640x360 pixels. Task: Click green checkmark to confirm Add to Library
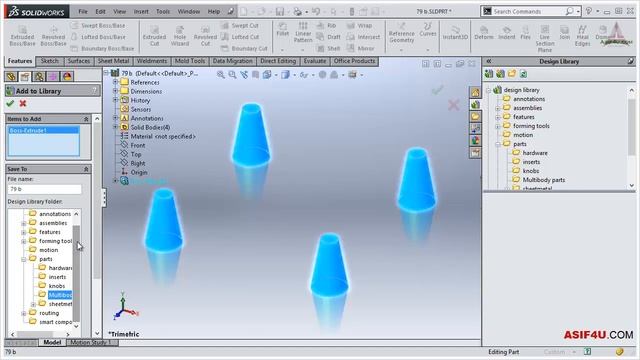[x=10, y=104]
